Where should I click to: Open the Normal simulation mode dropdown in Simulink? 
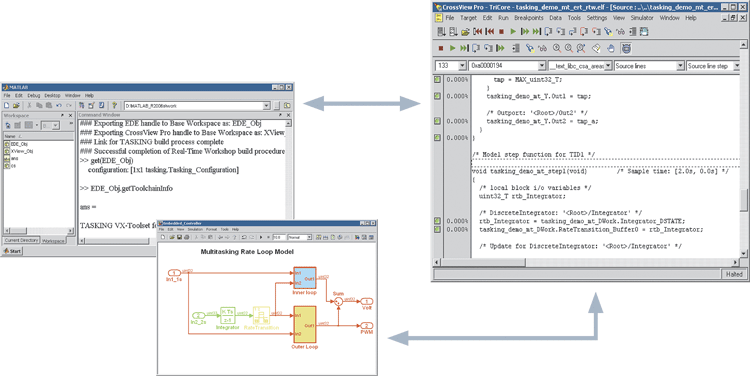[309, 237]
